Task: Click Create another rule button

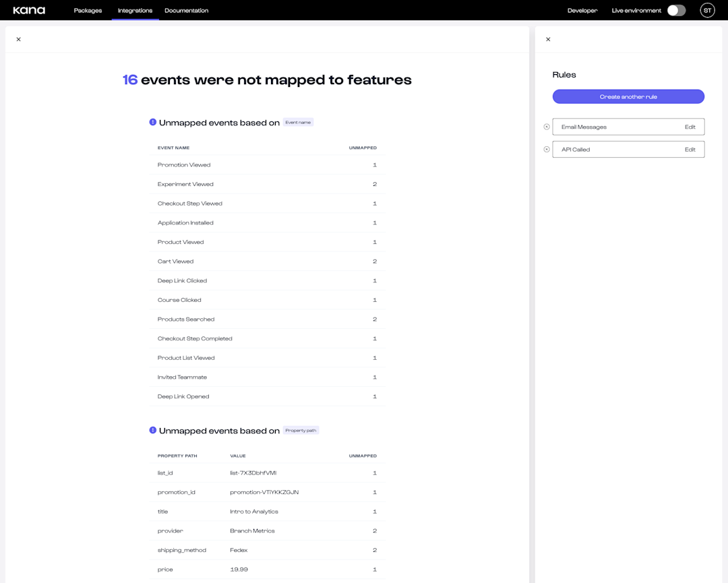Action: 628,96
